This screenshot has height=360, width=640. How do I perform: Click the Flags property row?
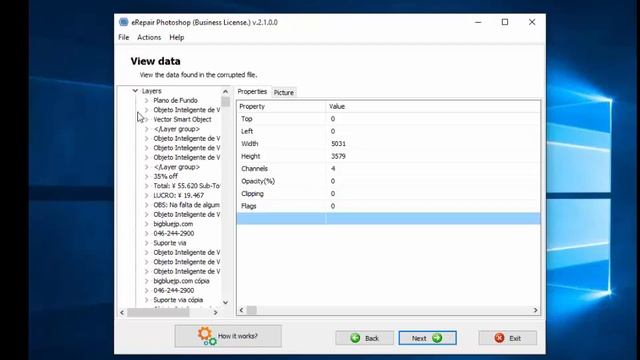pos(389,206)
